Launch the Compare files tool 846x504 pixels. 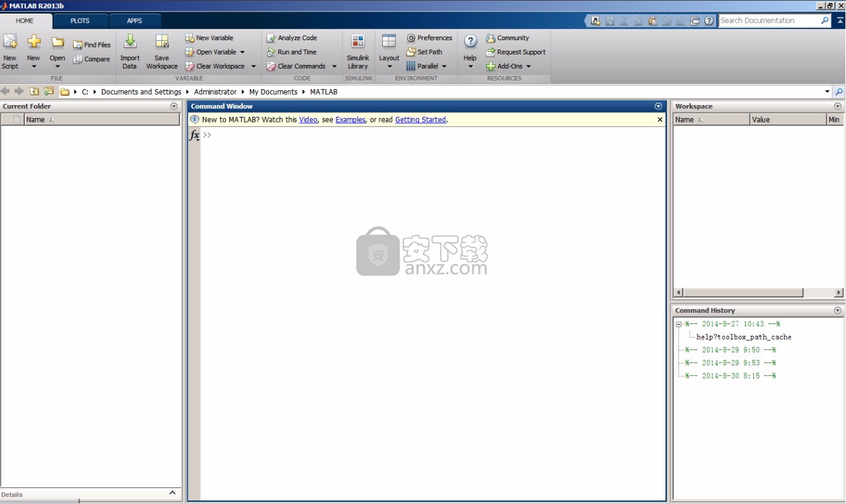(x=92, y=59)
